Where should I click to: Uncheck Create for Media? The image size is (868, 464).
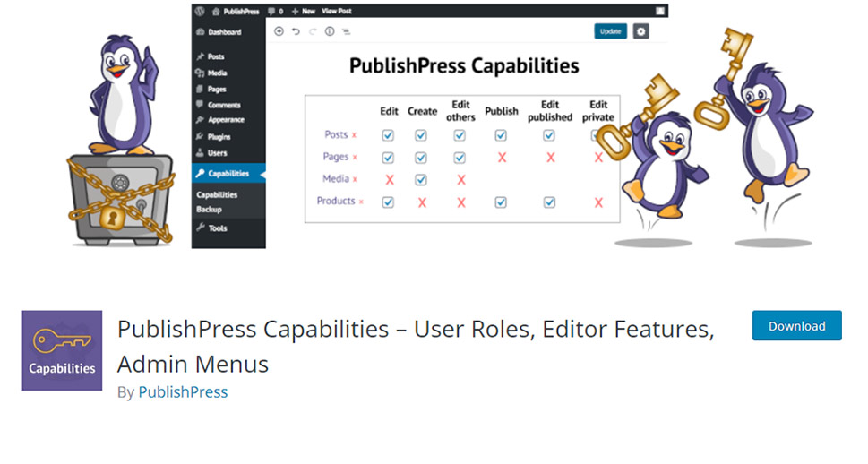click(421, 179)
